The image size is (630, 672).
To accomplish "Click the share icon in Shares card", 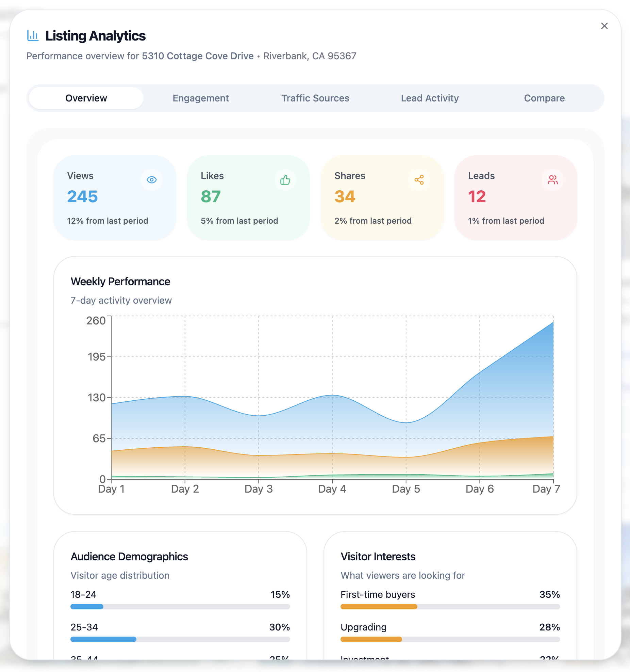I will [419, 180].
